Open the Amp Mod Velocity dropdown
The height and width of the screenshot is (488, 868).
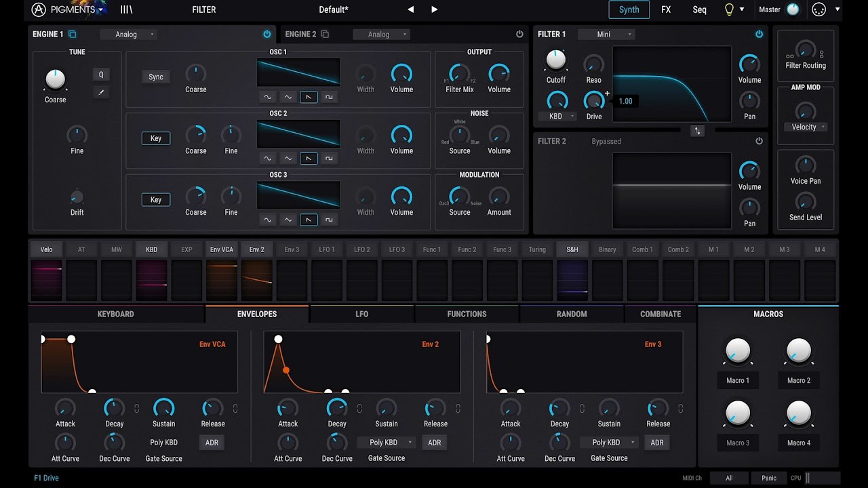806,127
